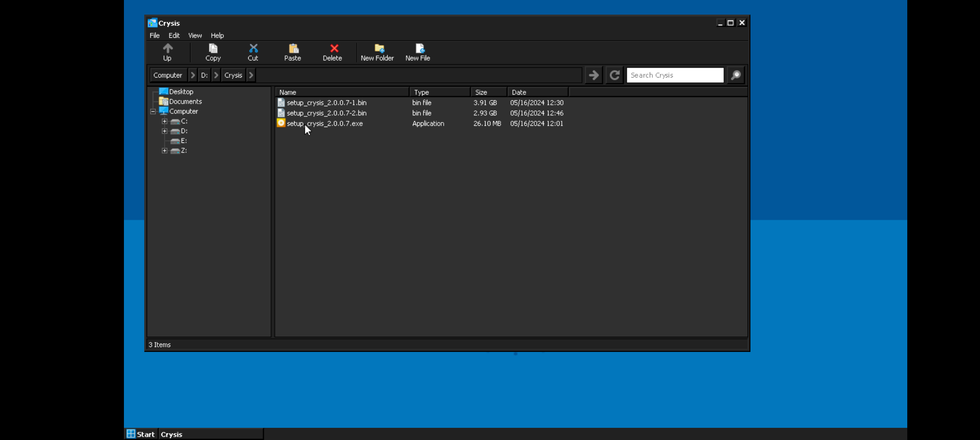Screen dimensions: 980x440
Task: Select the setup_crysis_2.0.0.7.exe application icon
Action: [x=281, y=123]
